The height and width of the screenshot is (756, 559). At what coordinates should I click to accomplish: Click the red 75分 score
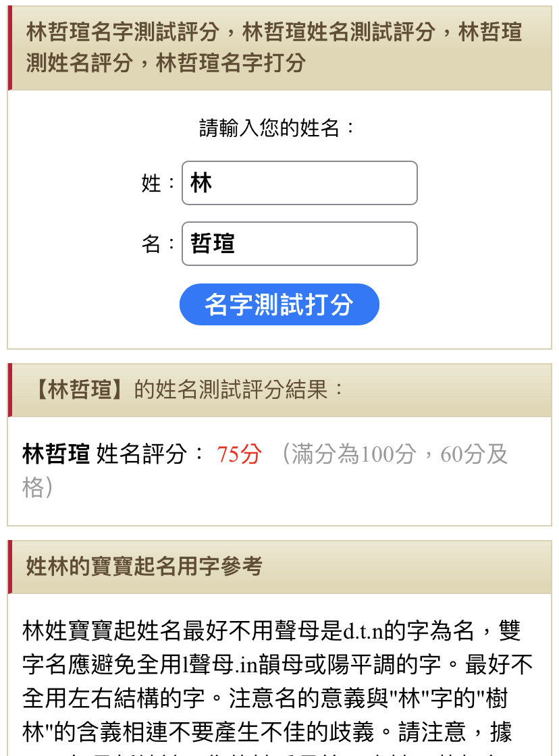pos(239,454)
